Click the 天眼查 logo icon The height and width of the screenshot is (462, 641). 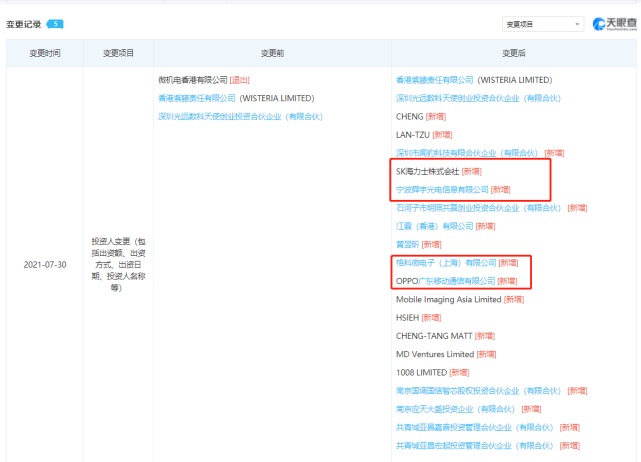click(x=614, y=24)
